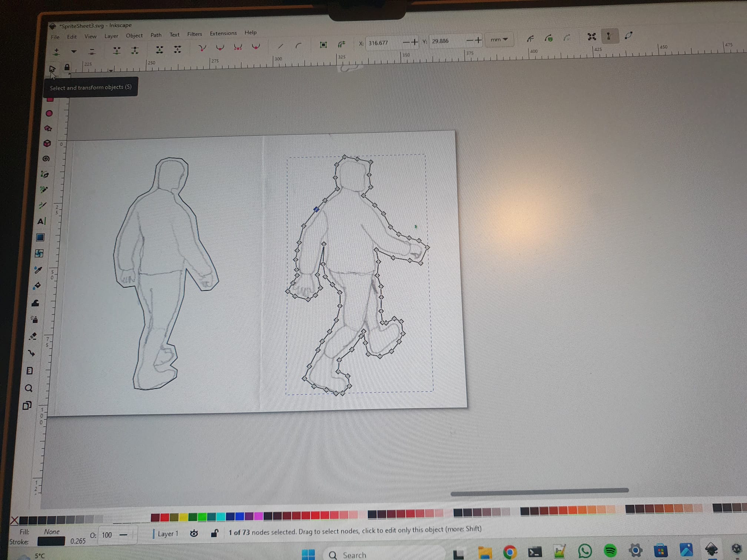
Task: Select the Spiral tool
Action: 46,158
